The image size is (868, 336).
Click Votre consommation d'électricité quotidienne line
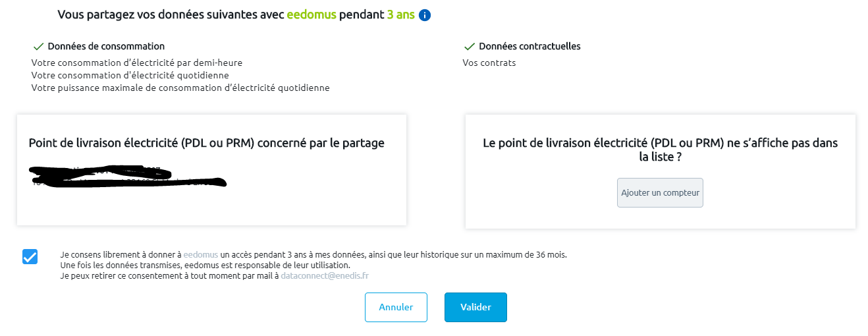[130, 75]
